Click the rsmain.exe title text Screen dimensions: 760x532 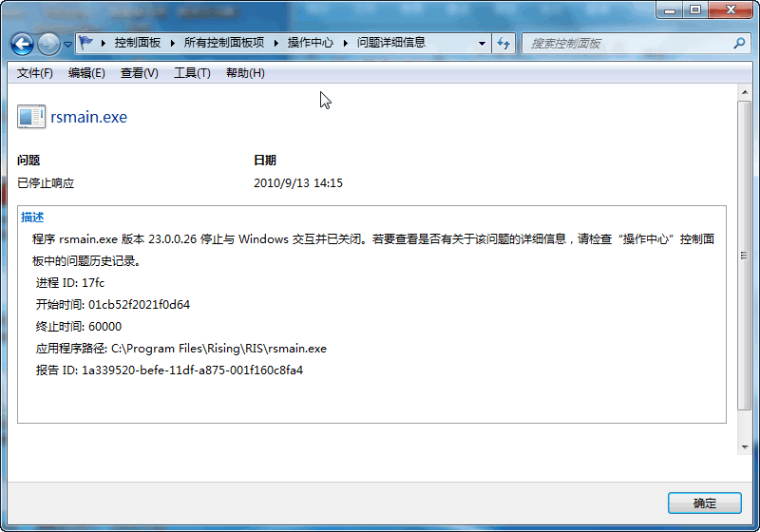(x=88, y=117)
